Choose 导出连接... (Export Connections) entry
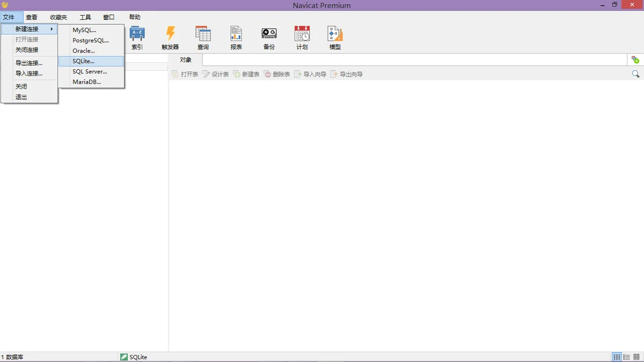Image resolution: width=644 pixels, height=362 pixels. coord(30,63)
